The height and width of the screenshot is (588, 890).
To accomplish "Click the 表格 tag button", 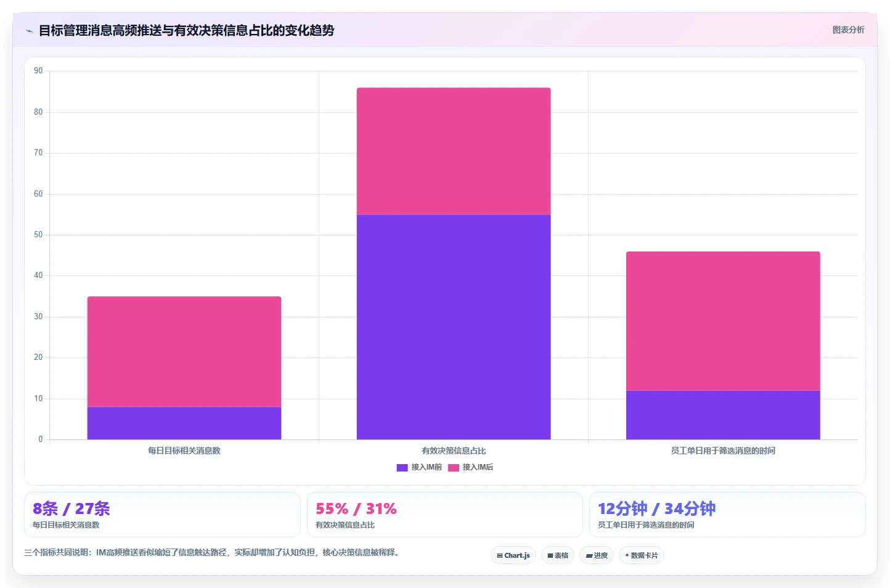I will 558,555.
